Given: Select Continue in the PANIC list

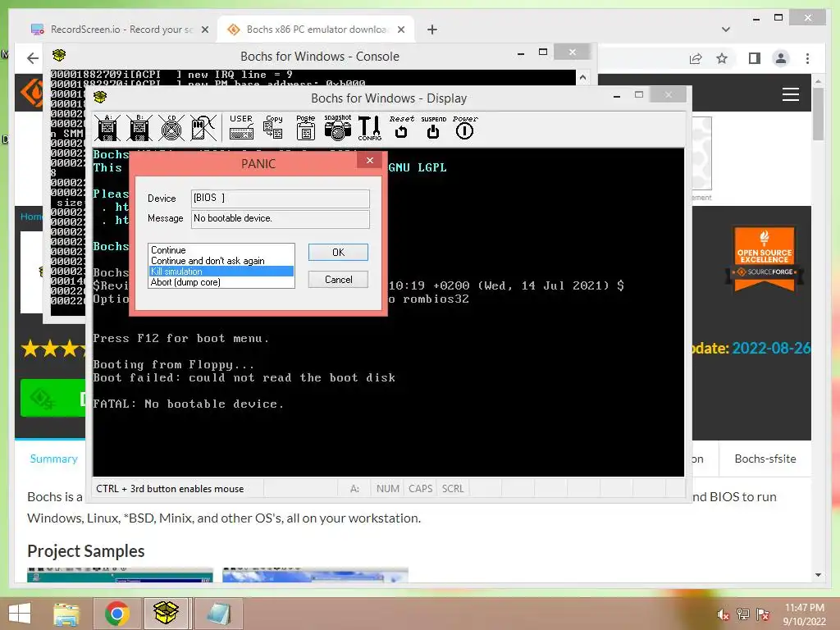Looking at the screenshot, I should (x=221, y=250).
